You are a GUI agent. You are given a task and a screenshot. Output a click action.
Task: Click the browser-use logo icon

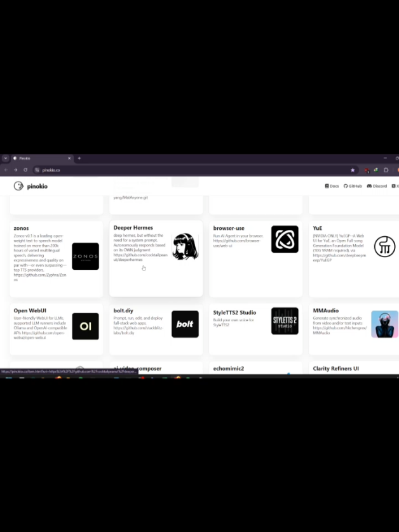(285, 239)
